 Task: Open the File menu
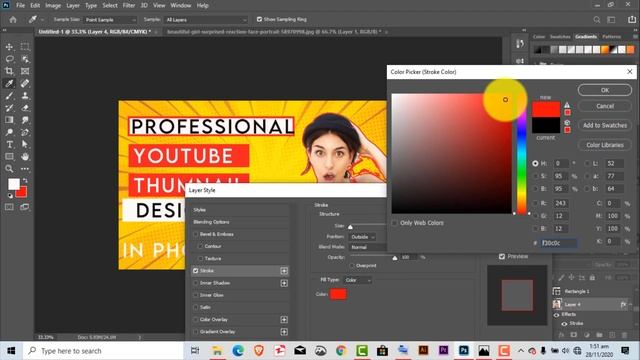20,5
